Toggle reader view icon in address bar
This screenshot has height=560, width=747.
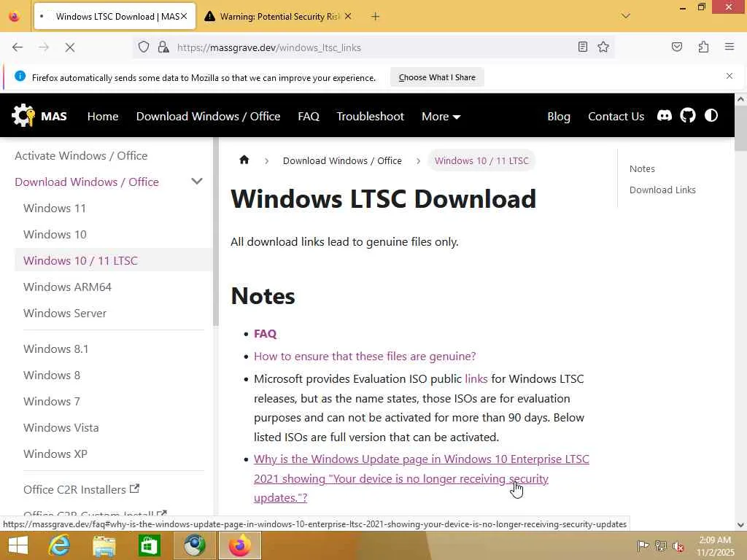(582, 47)
